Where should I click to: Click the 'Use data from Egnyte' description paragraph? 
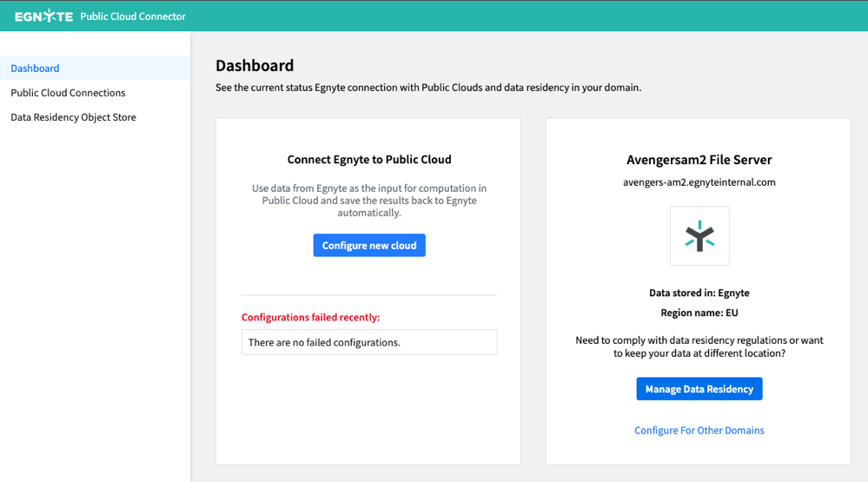pos(369,201)
